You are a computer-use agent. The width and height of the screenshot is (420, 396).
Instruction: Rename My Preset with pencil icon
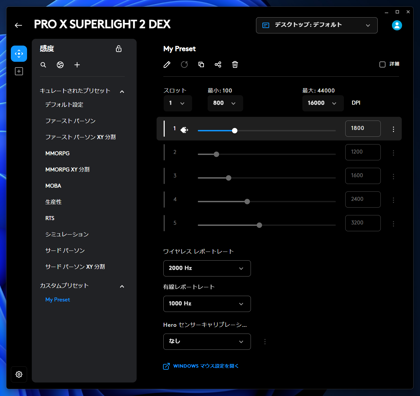(167, 65)
